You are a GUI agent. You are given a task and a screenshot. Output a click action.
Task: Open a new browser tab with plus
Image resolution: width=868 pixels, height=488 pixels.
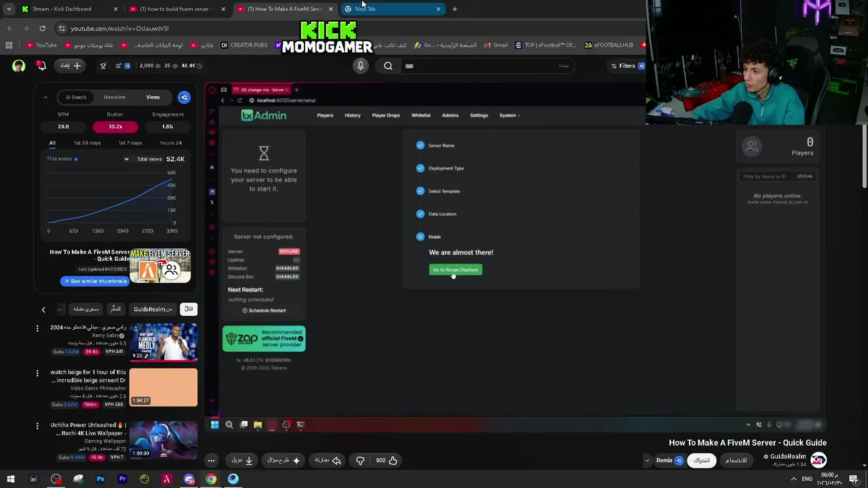pos(454,9)
